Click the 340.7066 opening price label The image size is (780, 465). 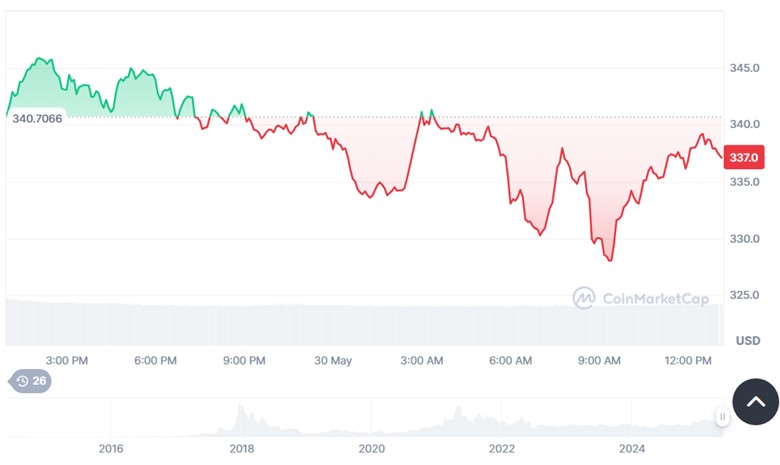click(x=37, y=118)
